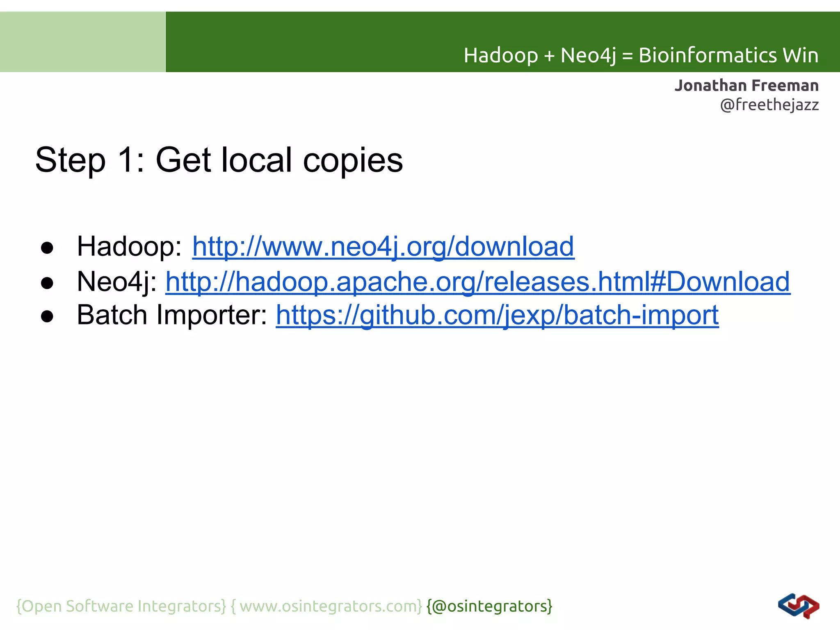Click the Jonathan Freeman name
The image size is (840, 630).
(746, 85)
